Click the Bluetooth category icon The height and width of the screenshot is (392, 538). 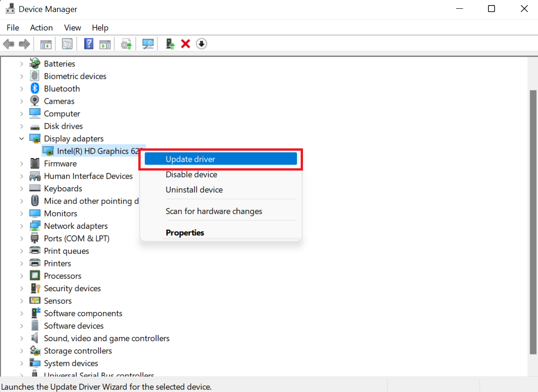(x=35, y=88)
